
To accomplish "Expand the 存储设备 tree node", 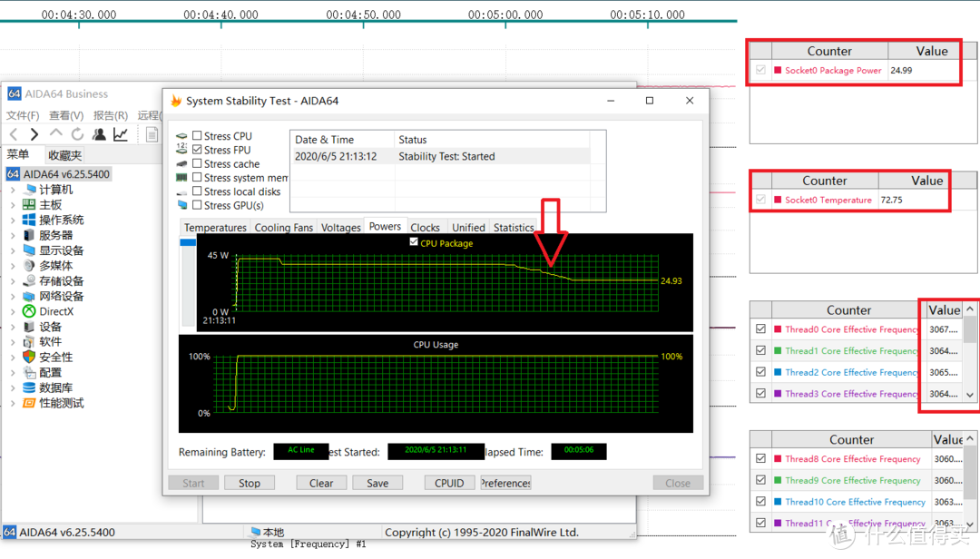I will coord(13,280).
